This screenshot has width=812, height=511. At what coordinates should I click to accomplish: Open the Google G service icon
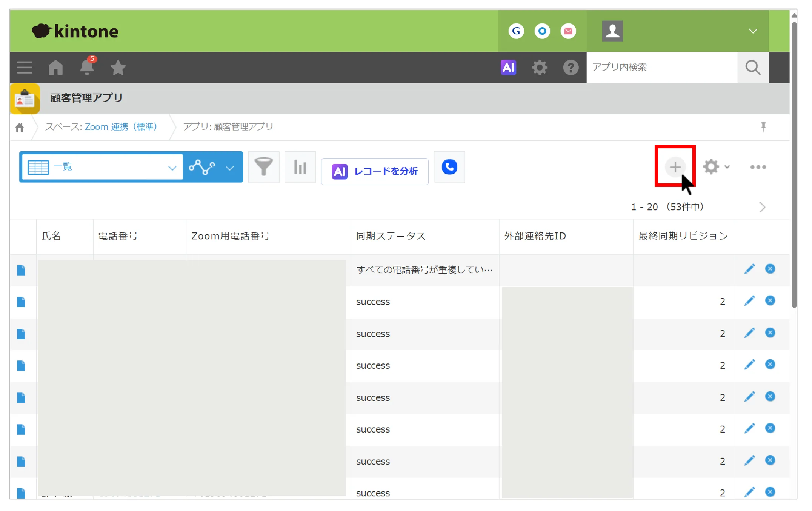click(x=516, y=31)
